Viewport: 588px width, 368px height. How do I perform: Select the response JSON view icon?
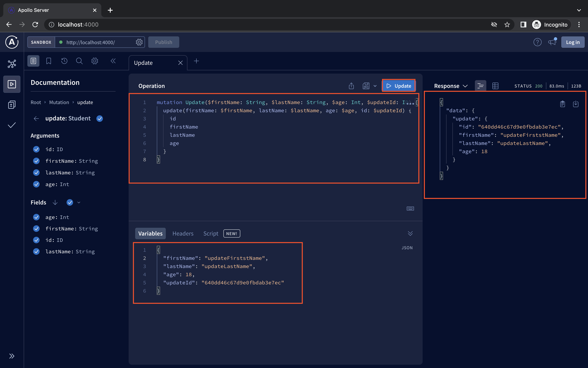pos(480,86)
